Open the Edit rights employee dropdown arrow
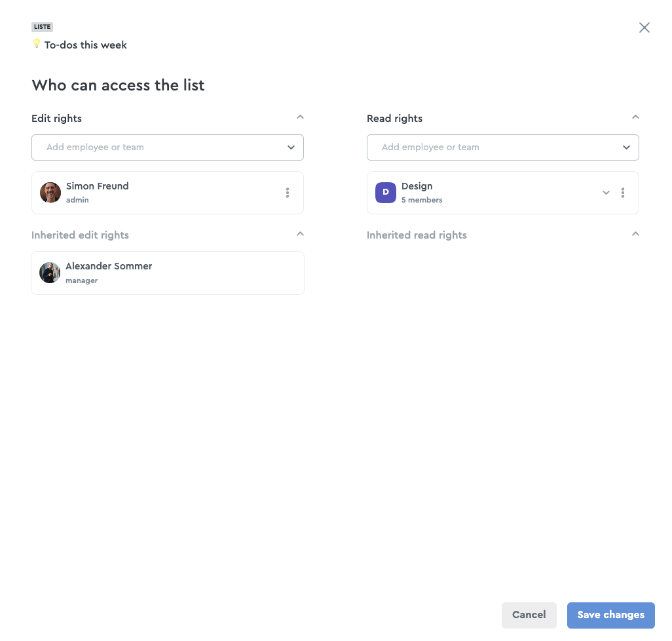The height and width of the screenshot is (641, 672). (291, 147)
